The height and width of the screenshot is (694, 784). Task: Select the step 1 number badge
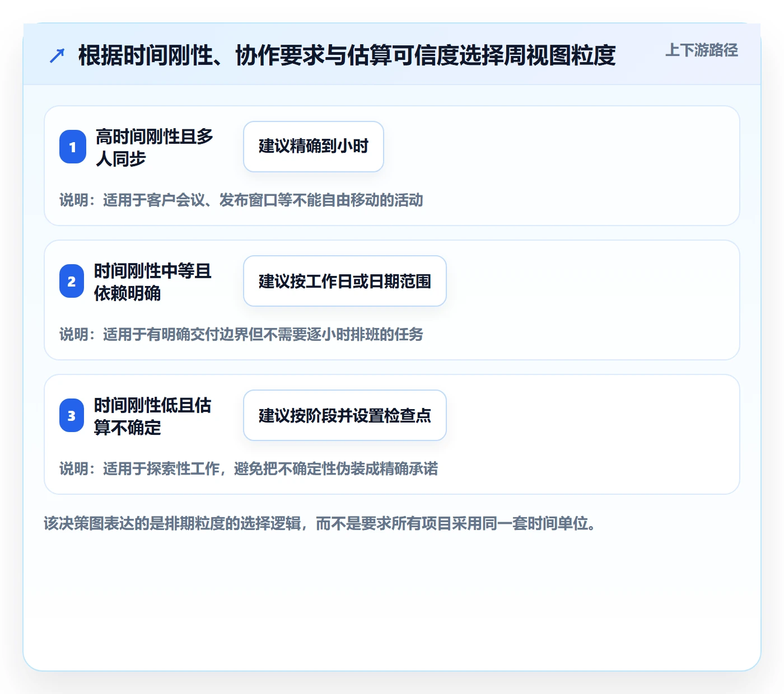click(73, 147)
